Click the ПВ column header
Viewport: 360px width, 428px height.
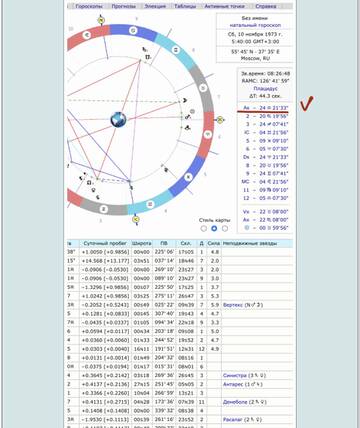coord(164,243)
